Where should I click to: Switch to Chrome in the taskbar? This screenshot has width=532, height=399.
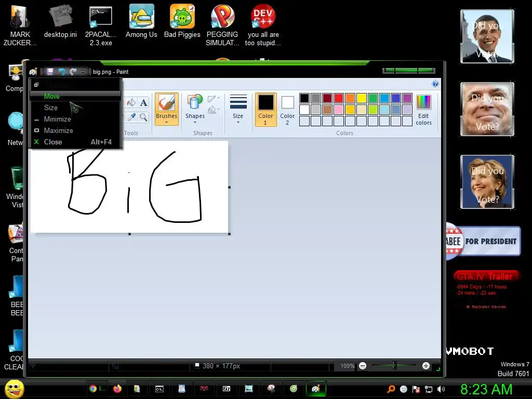point(97,389)
